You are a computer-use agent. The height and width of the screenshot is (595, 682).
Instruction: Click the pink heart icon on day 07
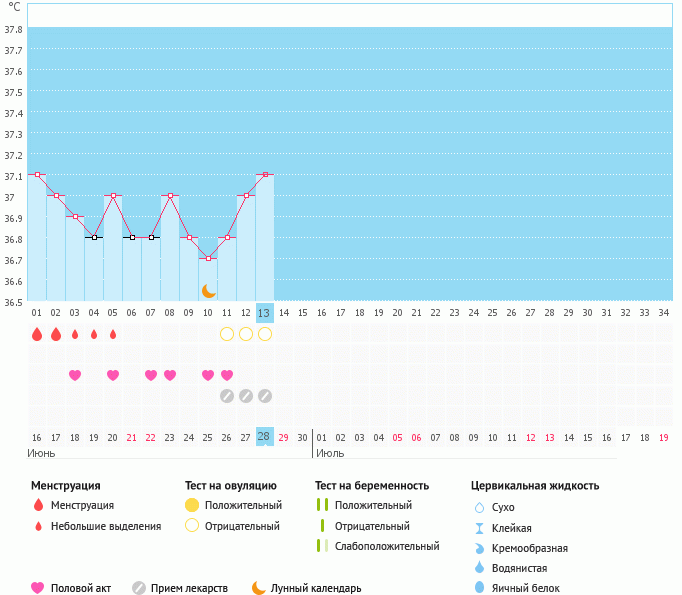[x=151, y=375]
